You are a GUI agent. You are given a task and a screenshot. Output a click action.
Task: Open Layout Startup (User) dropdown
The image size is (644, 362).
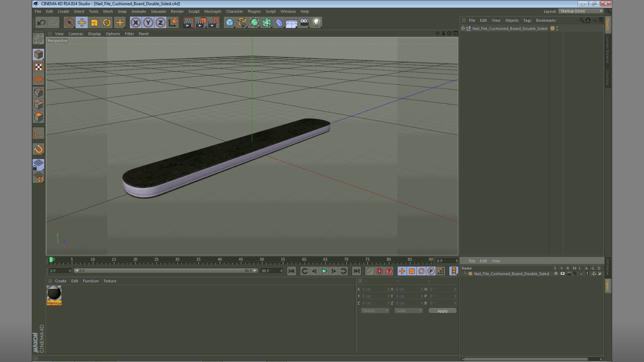(x=581, y=11)
